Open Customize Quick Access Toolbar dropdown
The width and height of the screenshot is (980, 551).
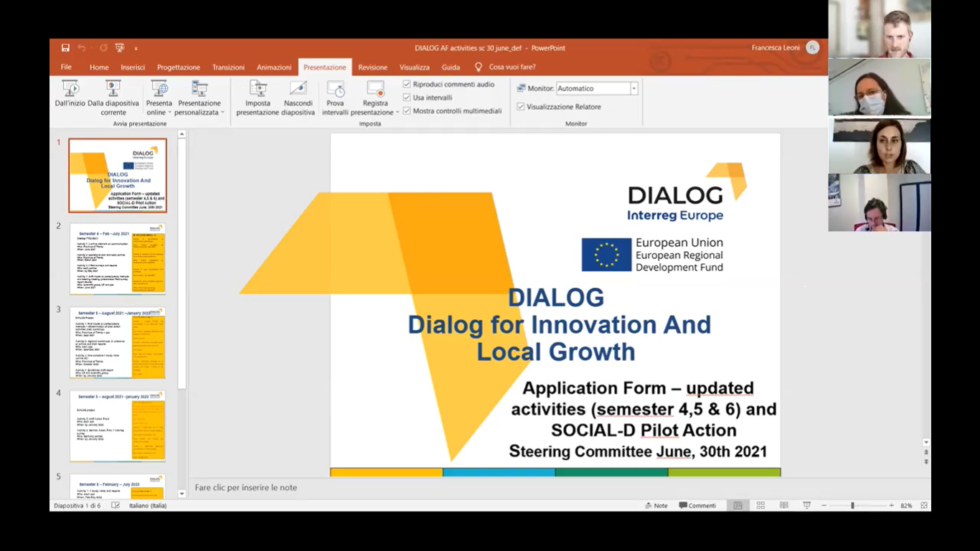tap(136, 48)
